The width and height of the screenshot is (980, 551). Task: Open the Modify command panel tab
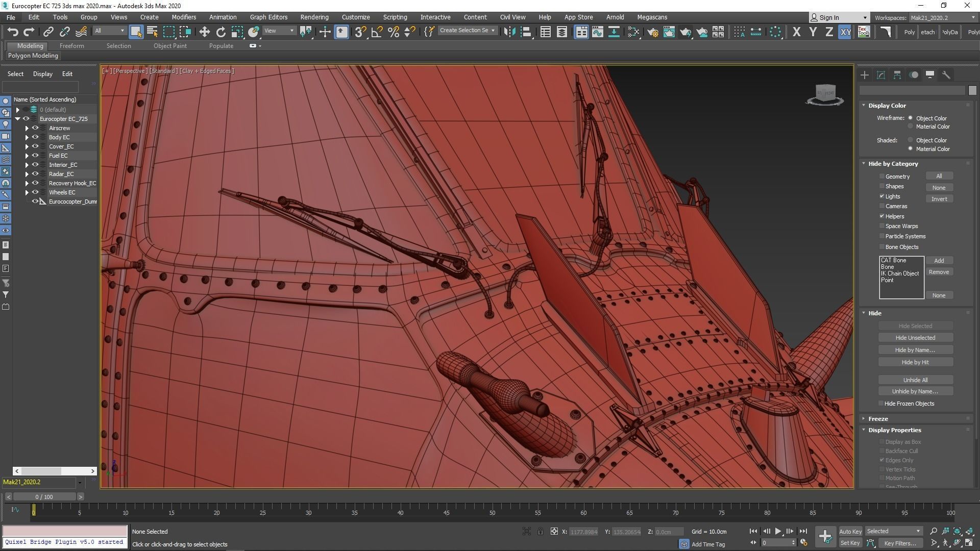(880, 75)
